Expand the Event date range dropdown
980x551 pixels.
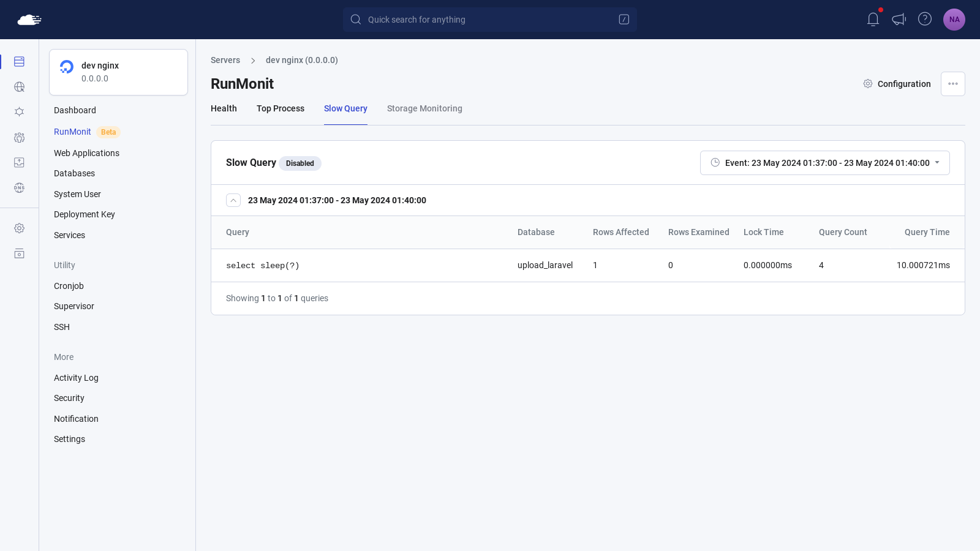pos(825,163)
